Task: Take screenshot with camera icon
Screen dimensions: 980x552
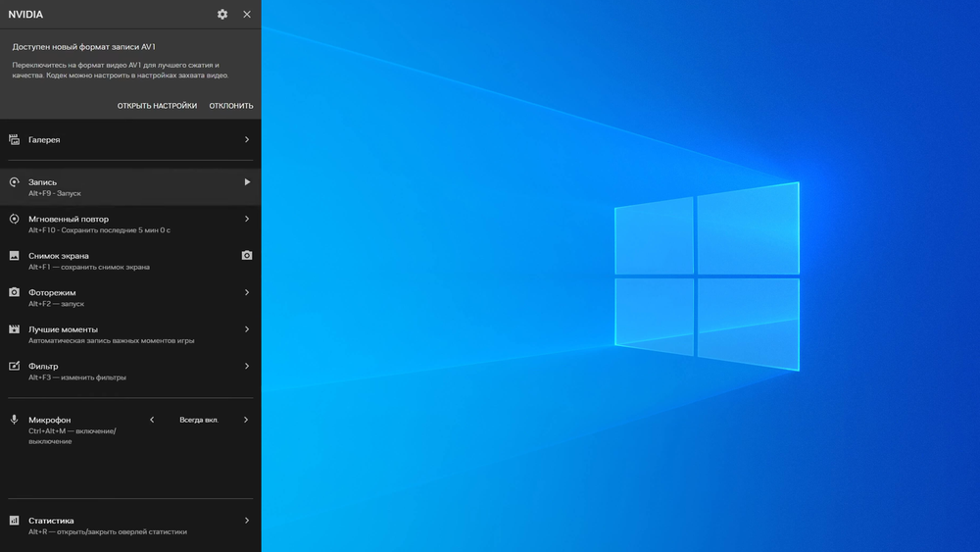Action: [247, 256]
